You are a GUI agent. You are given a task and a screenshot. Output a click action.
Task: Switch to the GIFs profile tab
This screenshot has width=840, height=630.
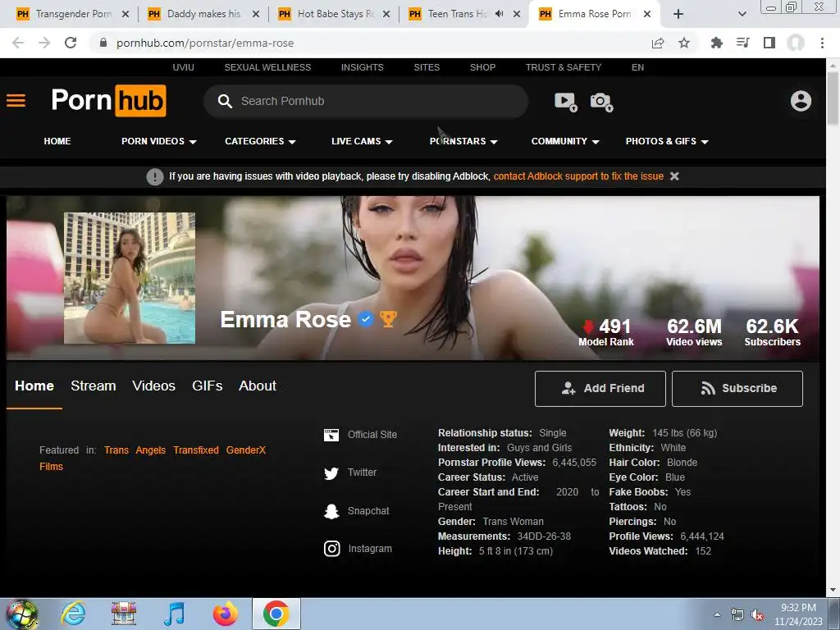pyautogui.click(x=208, y=386)
